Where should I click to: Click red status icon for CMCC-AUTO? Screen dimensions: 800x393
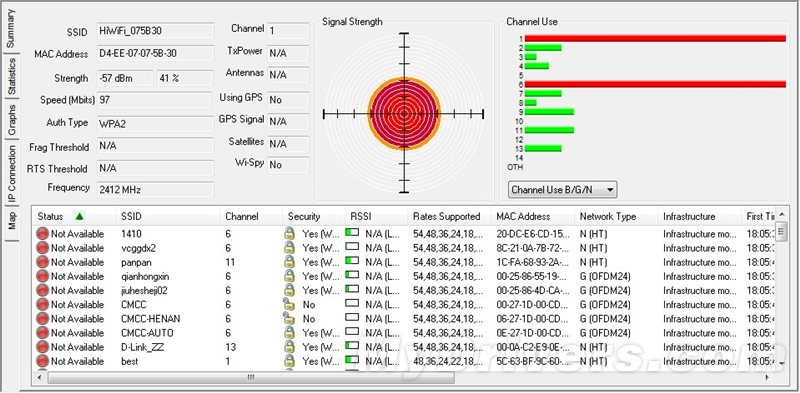(x=42, y=333)
